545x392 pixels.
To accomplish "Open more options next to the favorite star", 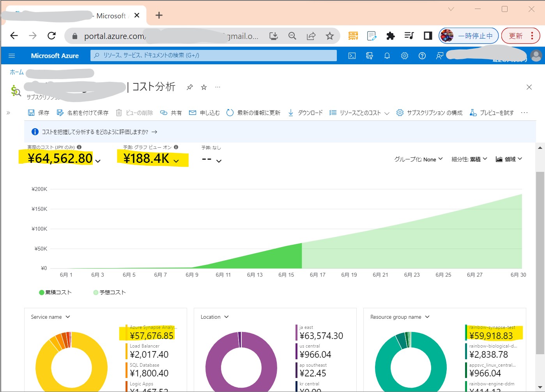I will [x=218, y=87].
